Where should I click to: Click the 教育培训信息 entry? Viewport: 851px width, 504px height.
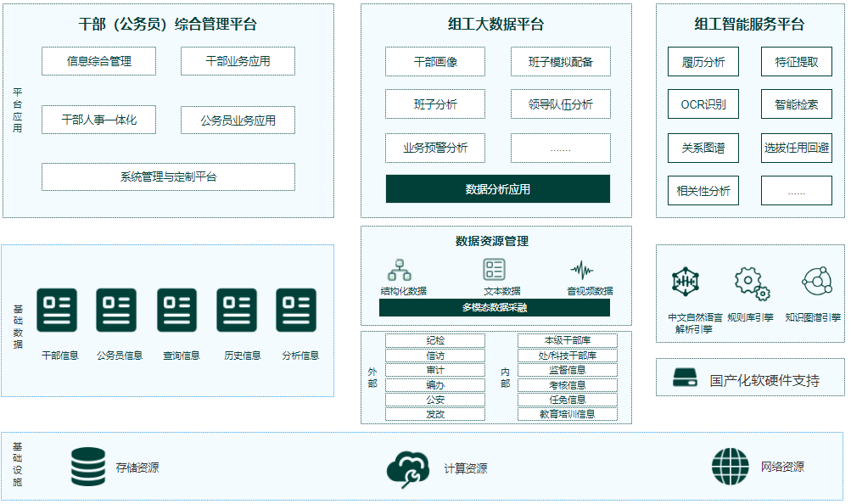click(568, 415)
